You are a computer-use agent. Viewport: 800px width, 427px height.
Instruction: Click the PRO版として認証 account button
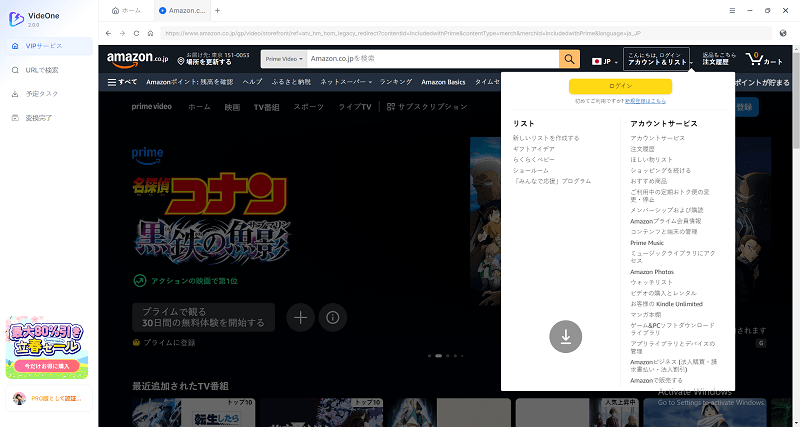point(49,398)
